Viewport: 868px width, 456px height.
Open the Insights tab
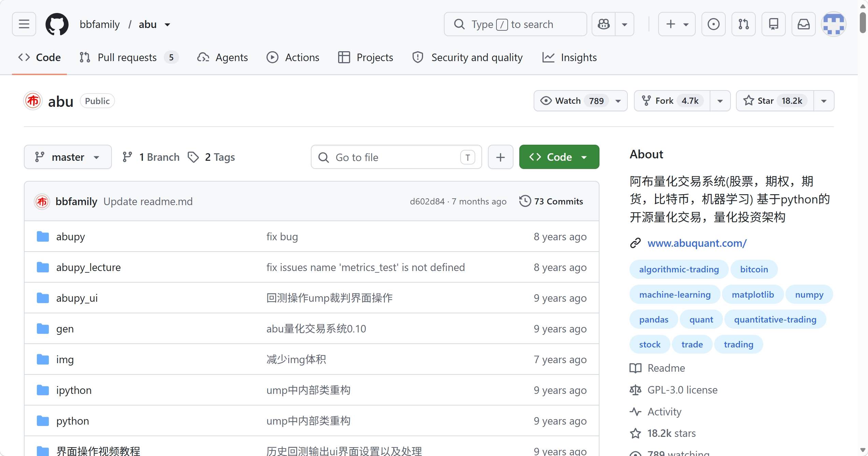[x=569, y=58]
